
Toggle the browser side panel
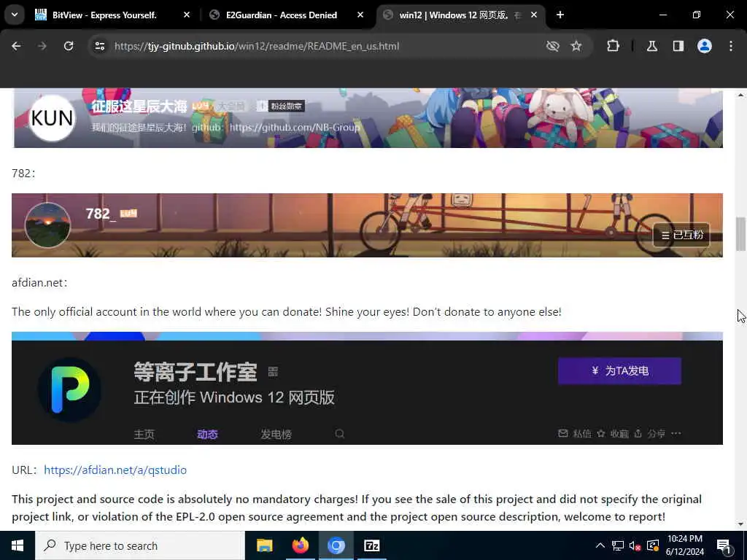click(x=678, y=46)
